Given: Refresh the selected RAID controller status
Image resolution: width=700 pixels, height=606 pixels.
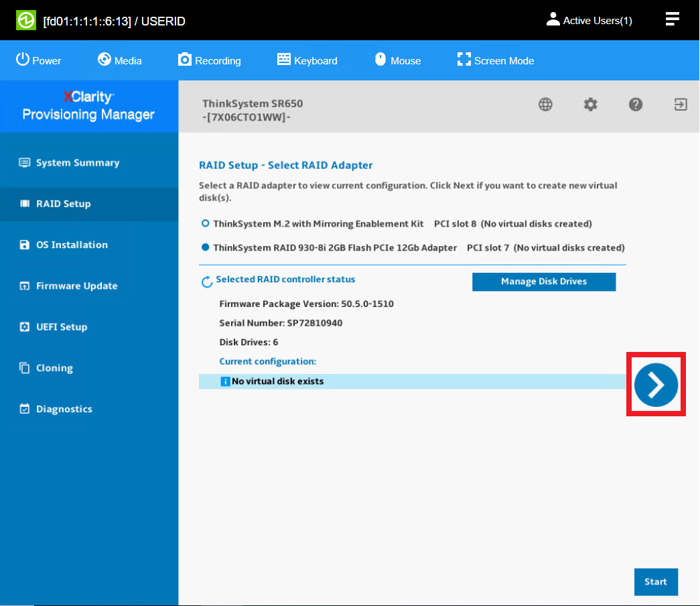Looking at the screenshot, I should [x=207, y=282].
